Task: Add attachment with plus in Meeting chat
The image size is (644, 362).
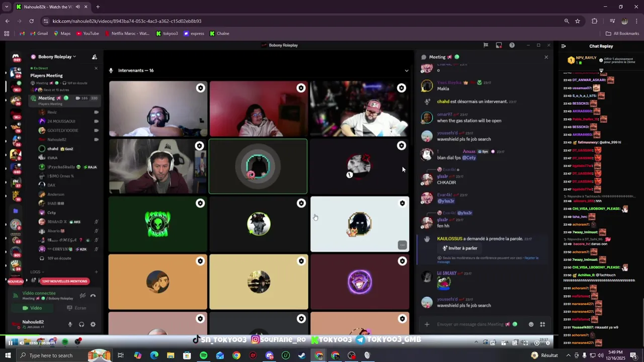Action: tap(427, 324)
